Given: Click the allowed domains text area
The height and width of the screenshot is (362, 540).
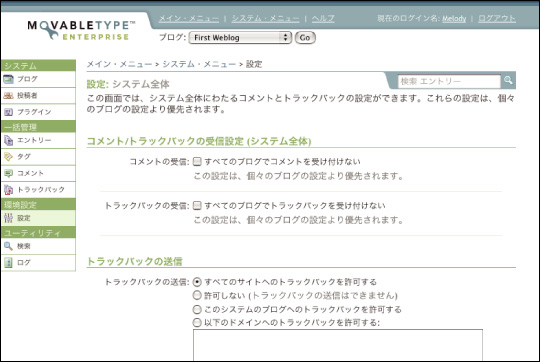Looking at the screenshot, I should 338,345.
